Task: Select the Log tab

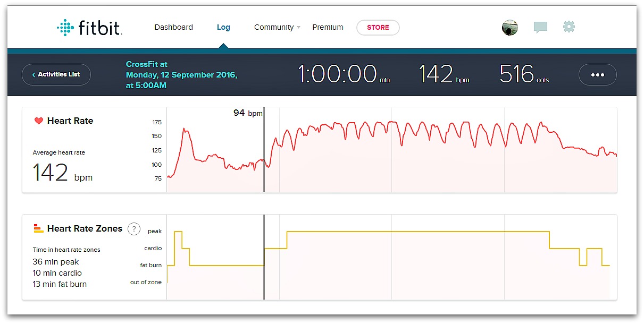Action: [223, 28]
